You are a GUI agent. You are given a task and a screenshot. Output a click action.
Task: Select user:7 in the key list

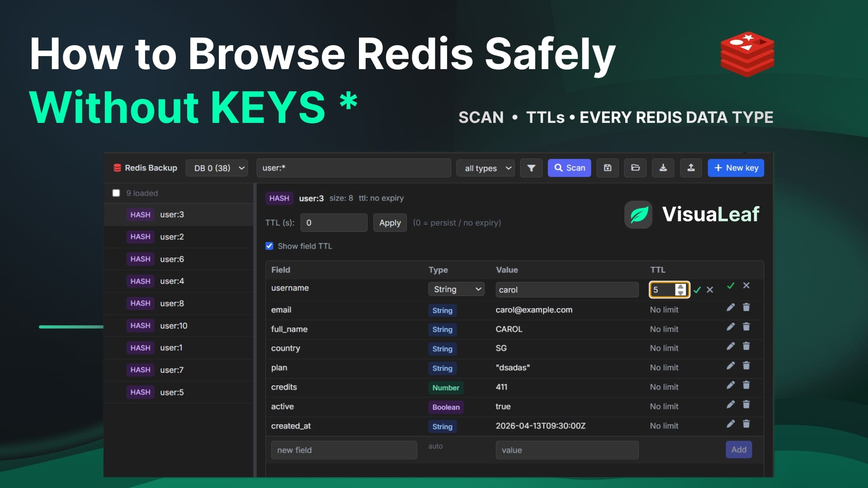(x=179, y=370)
